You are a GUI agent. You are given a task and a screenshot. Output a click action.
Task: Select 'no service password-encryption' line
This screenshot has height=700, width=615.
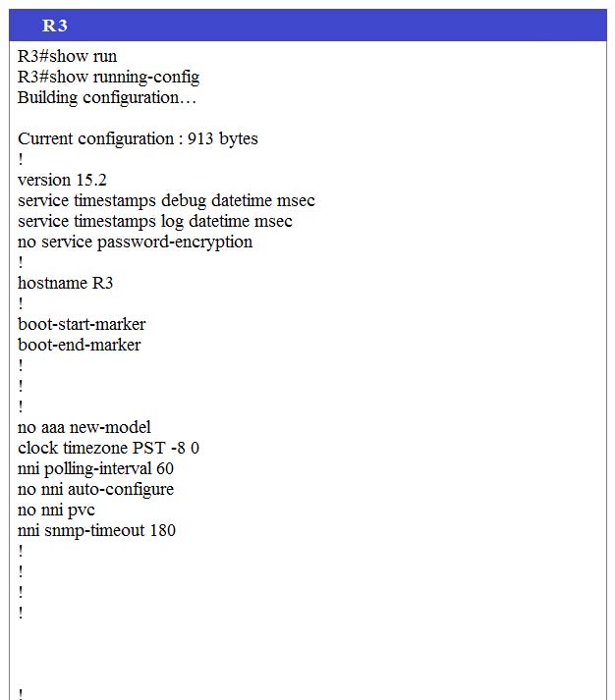pyautogui.click(x=135, y=242)
